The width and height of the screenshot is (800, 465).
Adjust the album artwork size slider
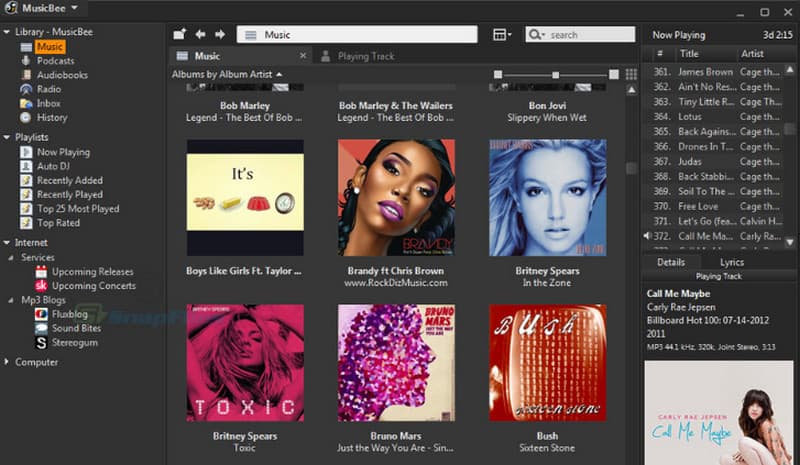tap(556, 75)
